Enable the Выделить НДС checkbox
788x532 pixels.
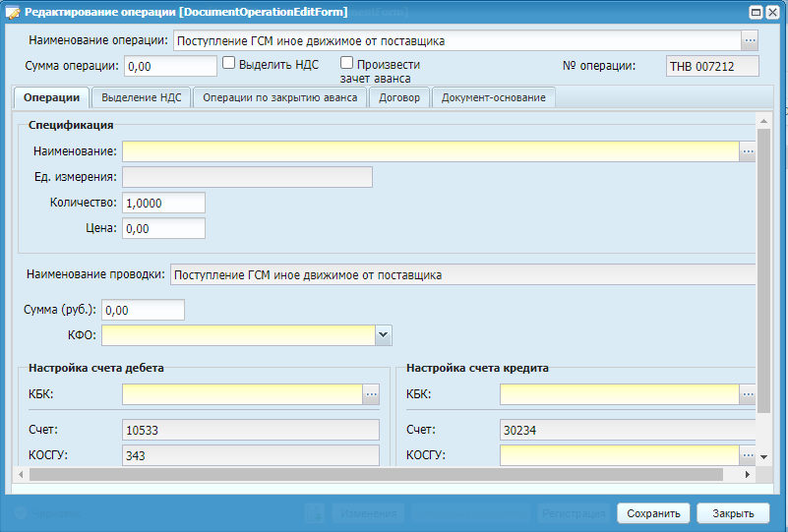pyautogui.click(x=228, y=63)
